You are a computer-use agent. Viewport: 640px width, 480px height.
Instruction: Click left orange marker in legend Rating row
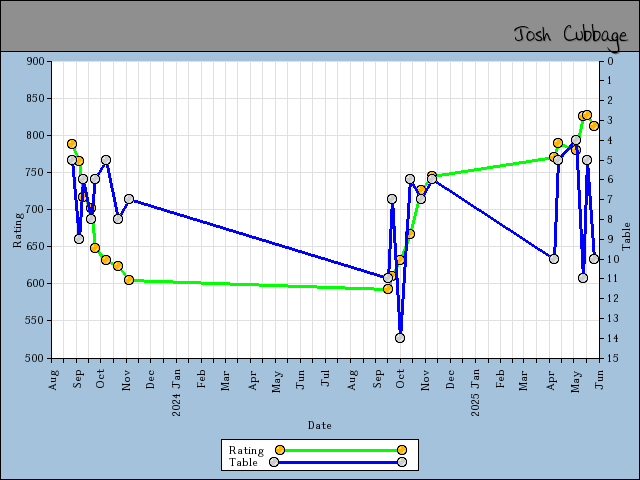[280, 450]
